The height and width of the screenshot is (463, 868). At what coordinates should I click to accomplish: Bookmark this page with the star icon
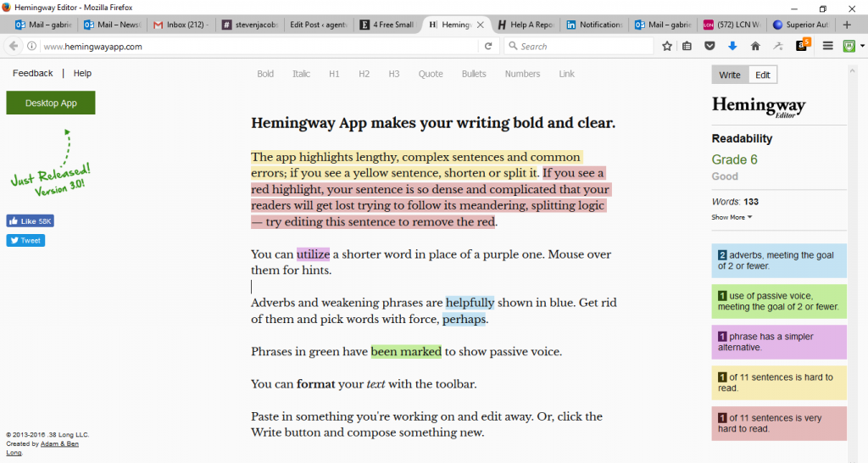coord(667,46)
